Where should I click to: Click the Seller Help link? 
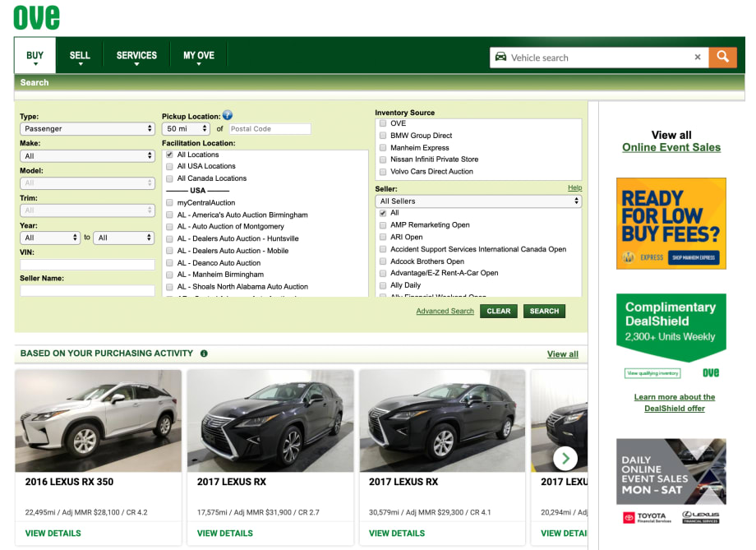pyautogui.click(x=574, y=187)
